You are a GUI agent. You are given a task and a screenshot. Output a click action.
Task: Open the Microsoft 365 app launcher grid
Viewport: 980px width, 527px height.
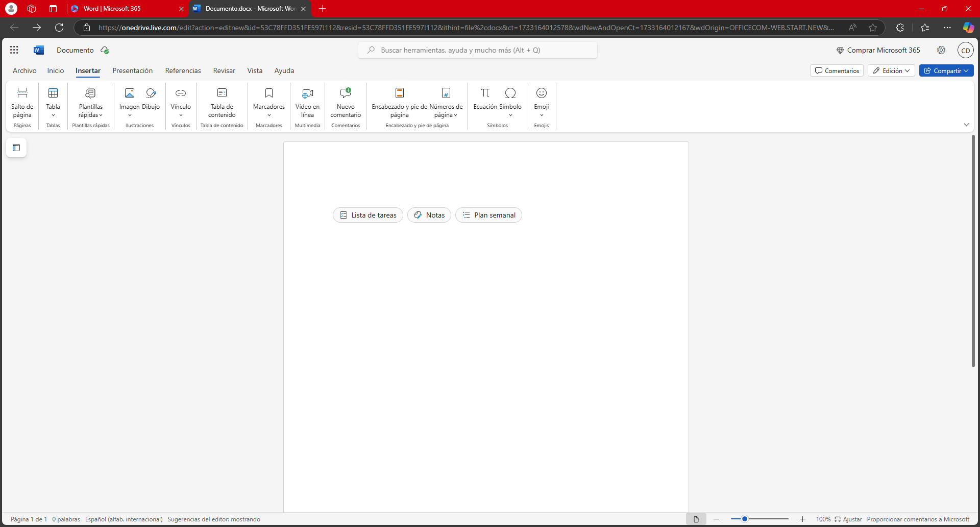tap(14, 50)
